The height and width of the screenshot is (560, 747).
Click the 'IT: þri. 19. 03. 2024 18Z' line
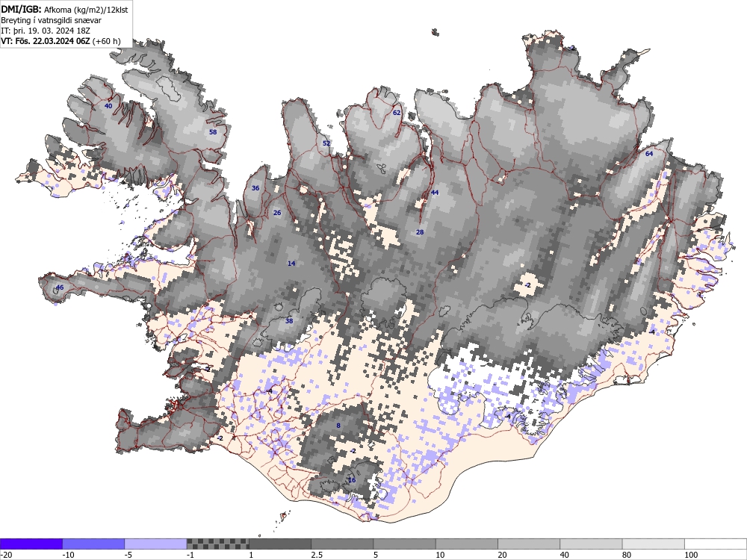coord(46,31)
